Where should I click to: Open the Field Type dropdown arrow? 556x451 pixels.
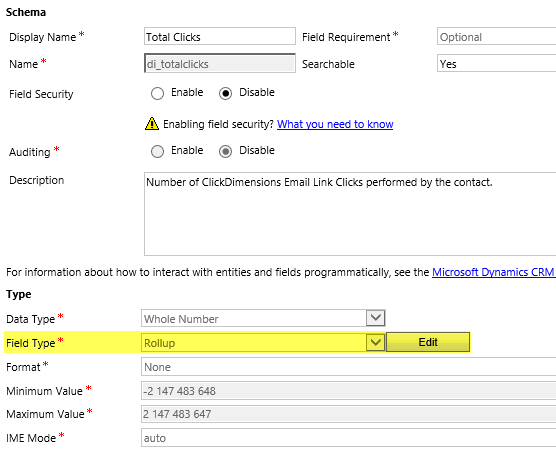(x=376, y=343)
